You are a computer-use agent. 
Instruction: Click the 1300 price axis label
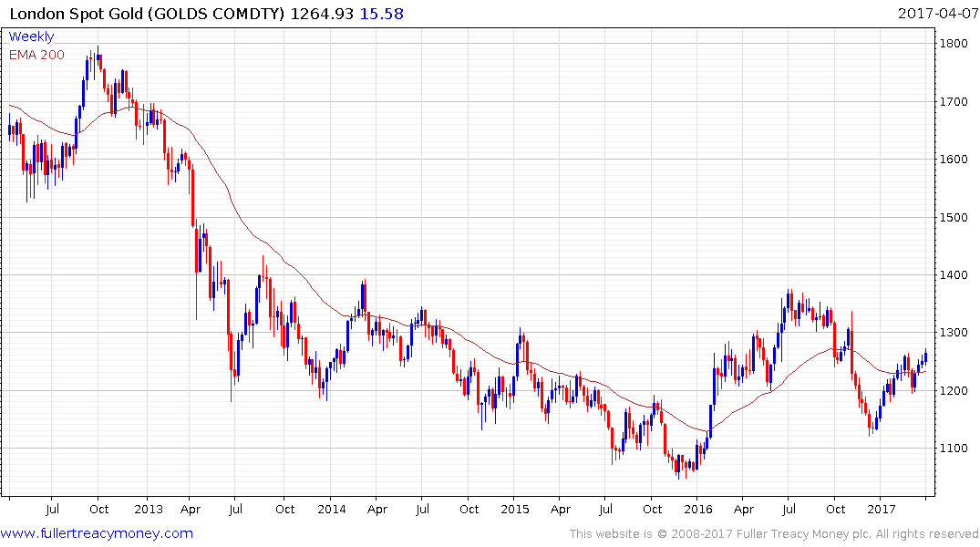coord(954,333)
